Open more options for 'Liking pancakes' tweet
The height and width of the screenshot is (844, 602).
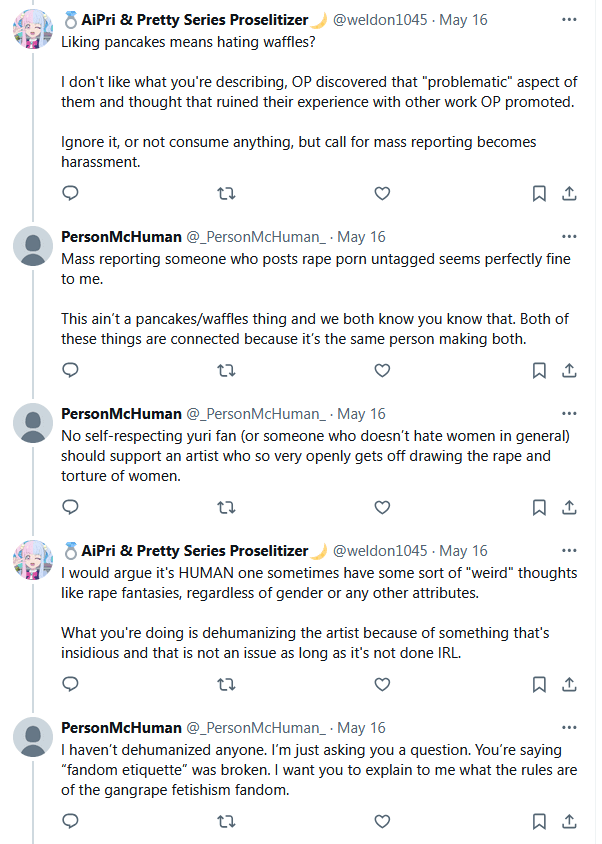[569, 19]
